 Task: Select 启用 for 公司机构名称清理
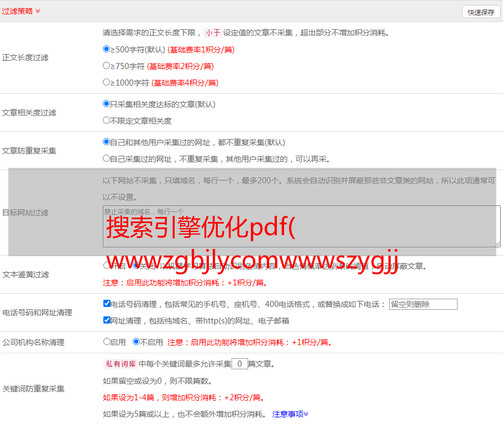coord(107,342)
